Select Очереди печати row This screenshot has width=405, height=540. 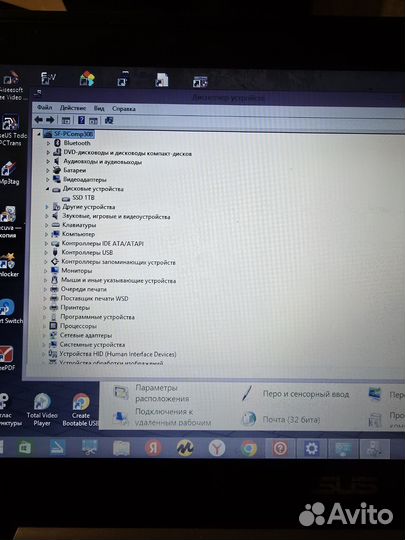tap(84, 289)
